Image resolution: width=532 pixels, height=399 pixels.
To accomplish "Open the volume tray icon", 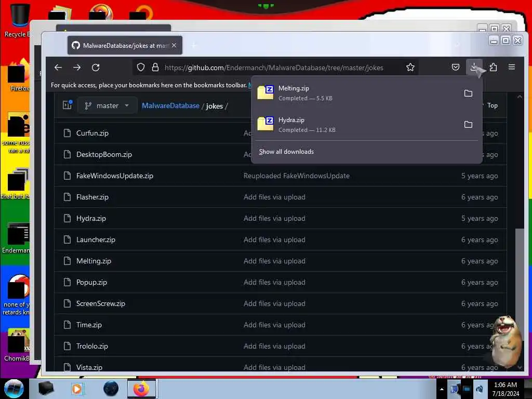I will pos(480,389).
